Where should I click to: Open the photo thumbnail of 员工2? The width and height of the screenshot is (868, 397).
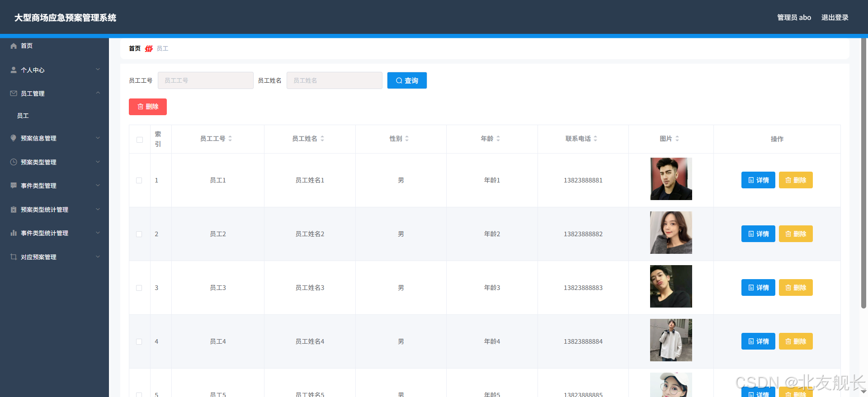[x=671, y=233]
